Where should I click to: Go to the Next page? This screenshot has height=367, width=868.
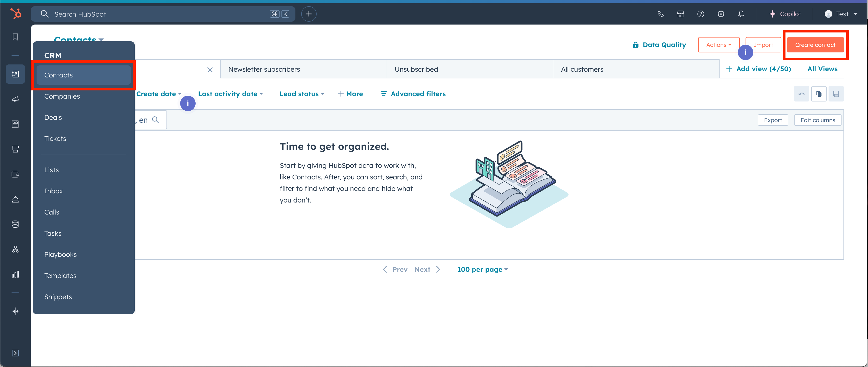(427, 269)
